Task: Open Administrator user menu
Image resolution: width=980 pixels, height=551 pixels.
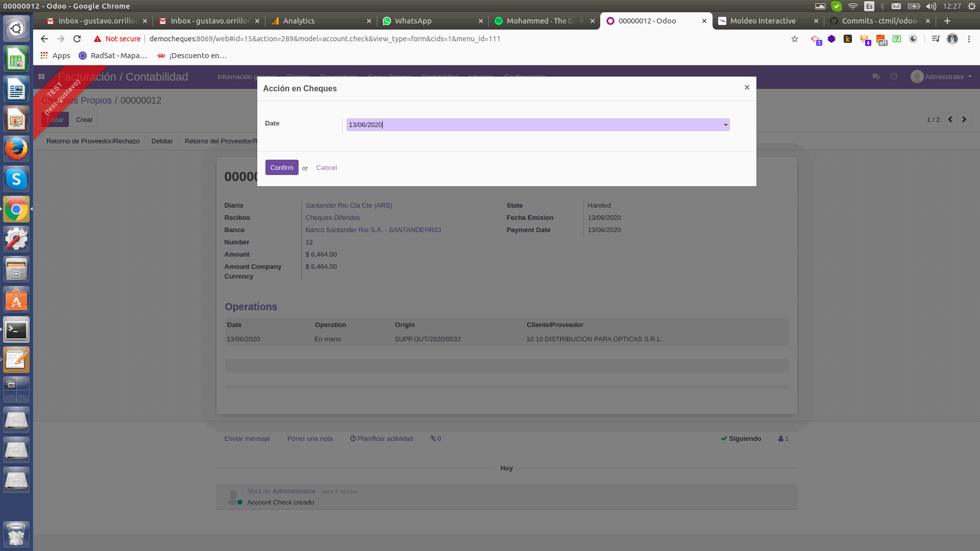Action: [941, 77]
